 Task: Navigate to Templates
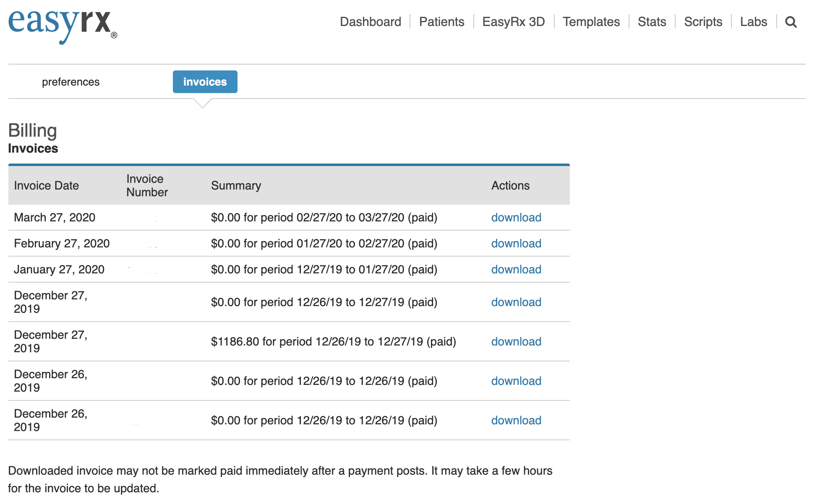coord(591,22)
